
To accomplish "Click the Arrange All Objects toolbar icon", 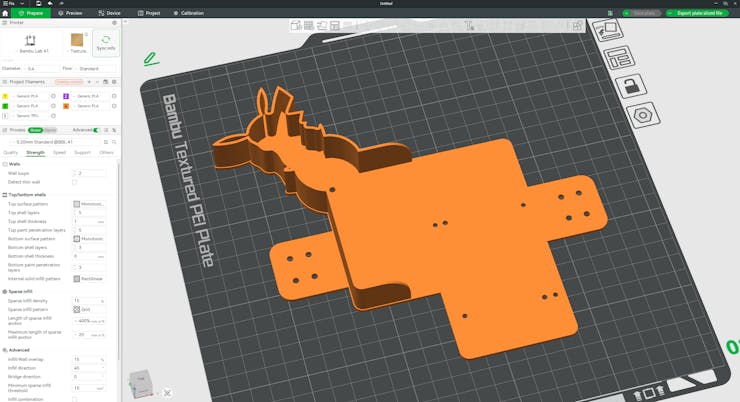I will (x=335, y=25).
